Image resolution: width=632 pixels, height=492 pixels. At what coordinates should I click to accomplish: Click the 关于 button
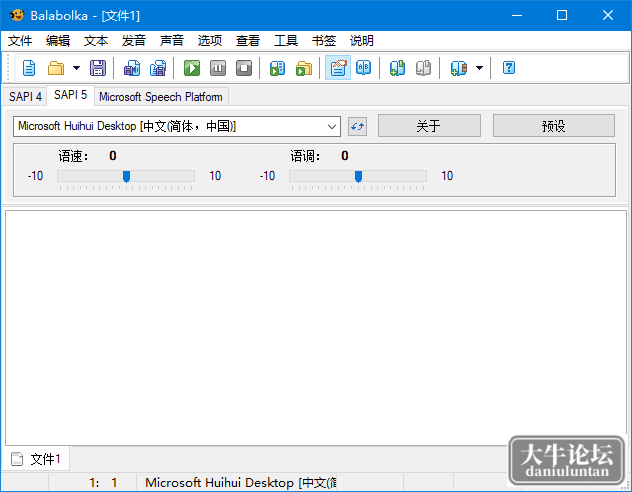[x=429, y=126]
